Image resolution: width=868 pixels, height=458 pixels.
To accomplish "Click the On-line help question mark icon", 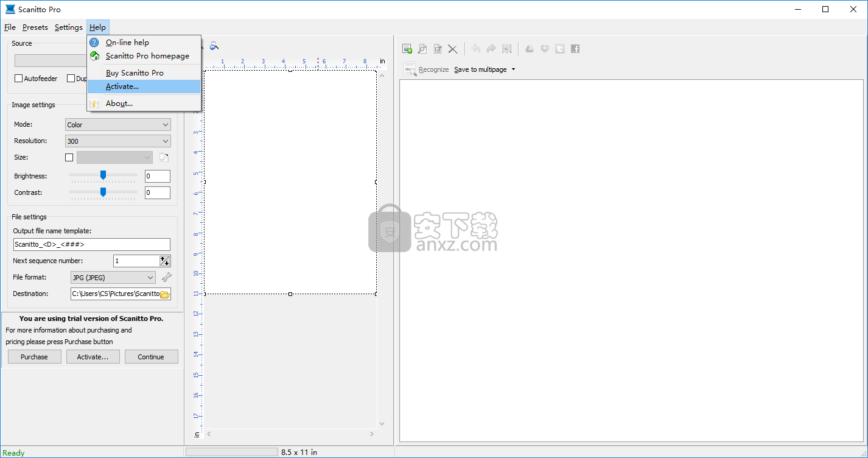I will click(x=94, y=43).
